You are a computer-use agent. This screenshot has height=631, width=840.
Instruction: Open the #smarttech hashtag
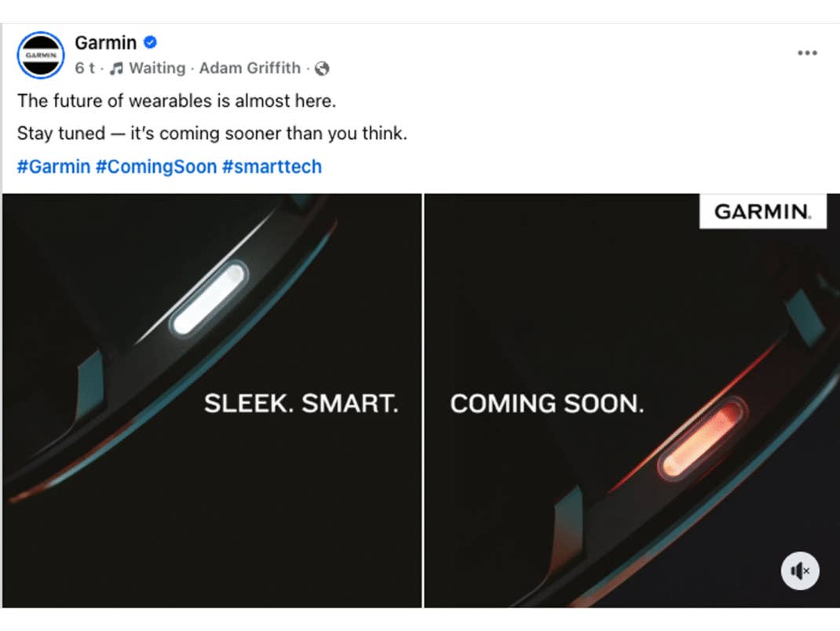click(x=272, y=166)
